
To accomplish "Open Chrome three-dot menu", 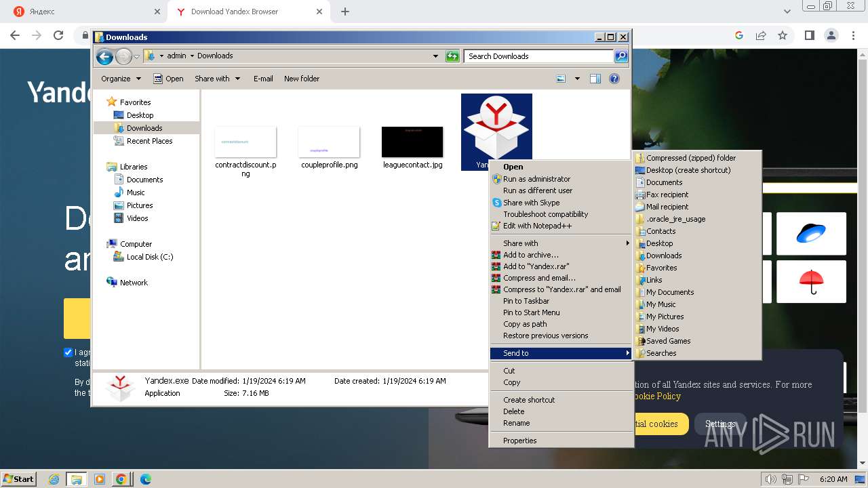I will (x=852, y=35).
